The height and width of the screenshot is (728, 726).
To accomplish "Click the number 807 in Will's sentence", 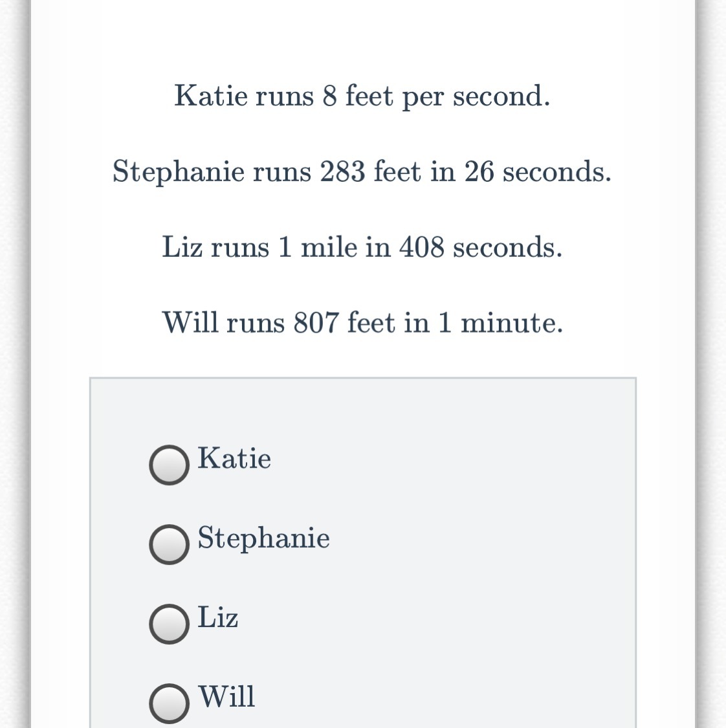I will [x=316, y=323].
